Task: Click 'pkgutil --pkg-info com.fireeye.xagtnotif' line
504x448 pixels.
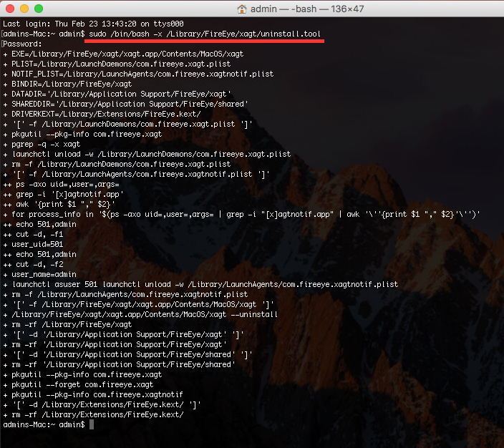Action: (93, 394)
